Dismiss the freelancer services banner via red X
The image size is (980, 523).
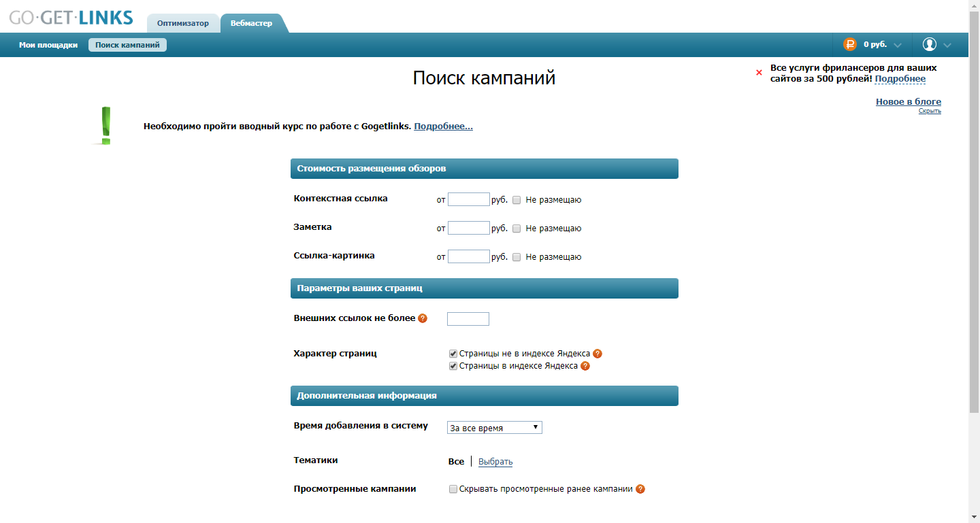[x=759, y=73]
